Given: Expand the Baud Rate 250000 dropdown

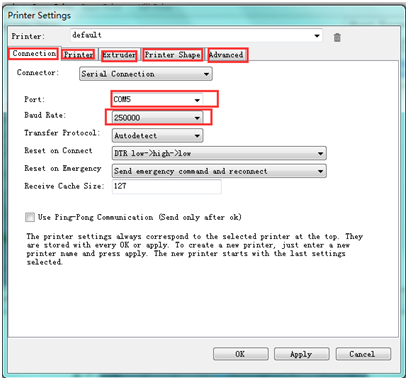Looking at the screenshot, I should point(157,118).
